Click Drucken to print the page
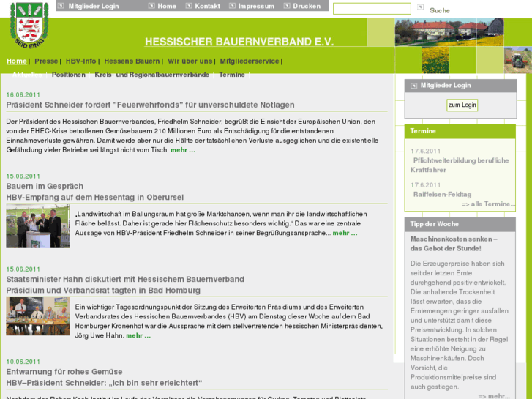This screenshot has height=399, width=532. pos(307,6)
